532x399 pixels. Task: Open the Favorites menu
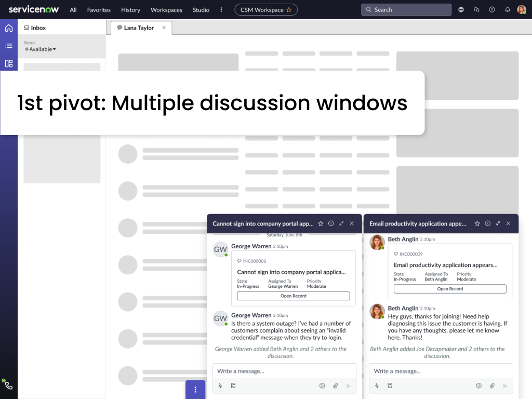[99, 9]
